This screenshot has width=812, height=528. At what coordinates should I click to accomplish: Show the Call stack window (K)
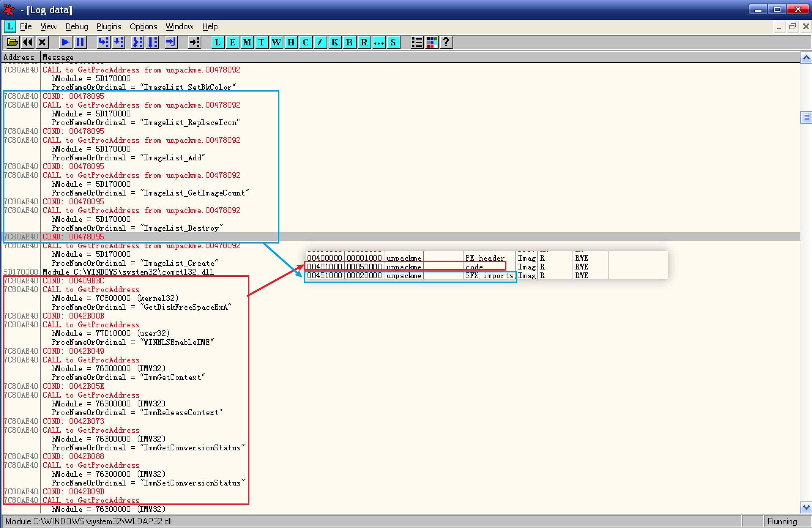coord(335,42)
